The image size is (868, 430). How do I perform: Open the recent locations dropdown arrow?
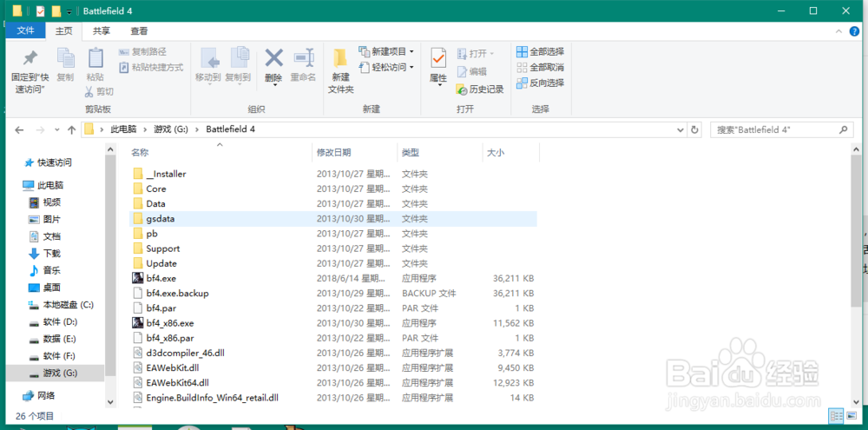[57, 129]
